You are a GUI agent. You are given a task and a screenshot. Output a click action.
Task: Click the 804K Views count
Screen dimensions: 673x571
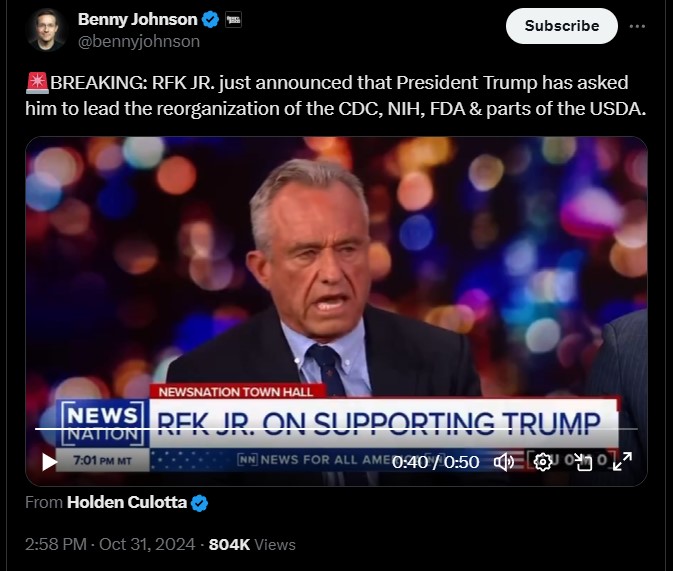coord(252,544)
